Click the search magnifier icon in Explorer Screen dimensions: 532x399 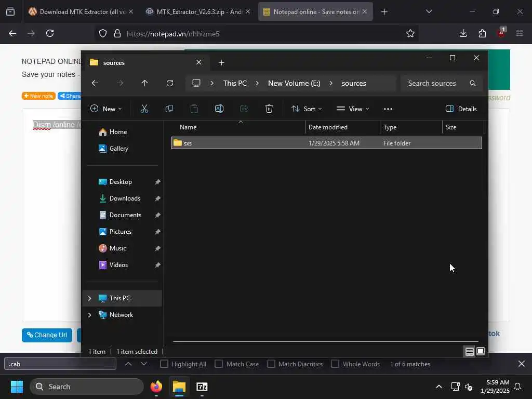[x=473, y=83]
